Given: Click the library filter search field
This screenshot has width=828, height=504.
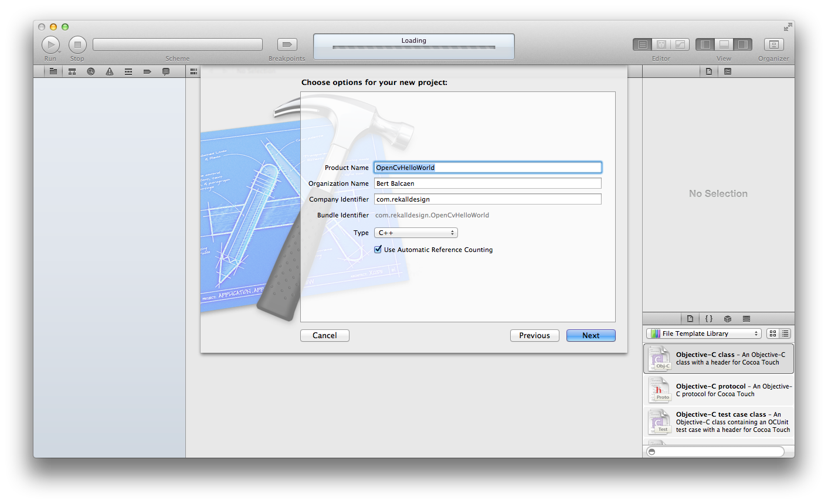Looking at the screenshot, I should click(715, 452).
